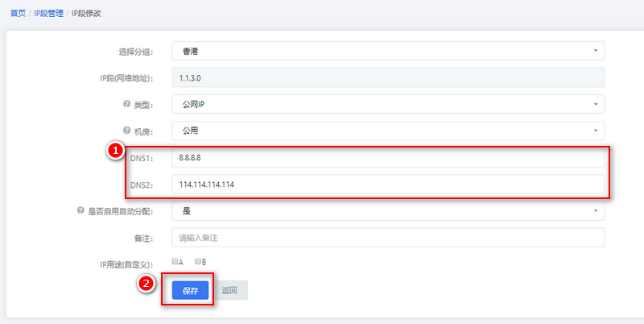The width and height of the screenshot is (644, 324).
Task: Expand the 类型 dropdown showing 公网IP
Action: [x=388, y=104]
